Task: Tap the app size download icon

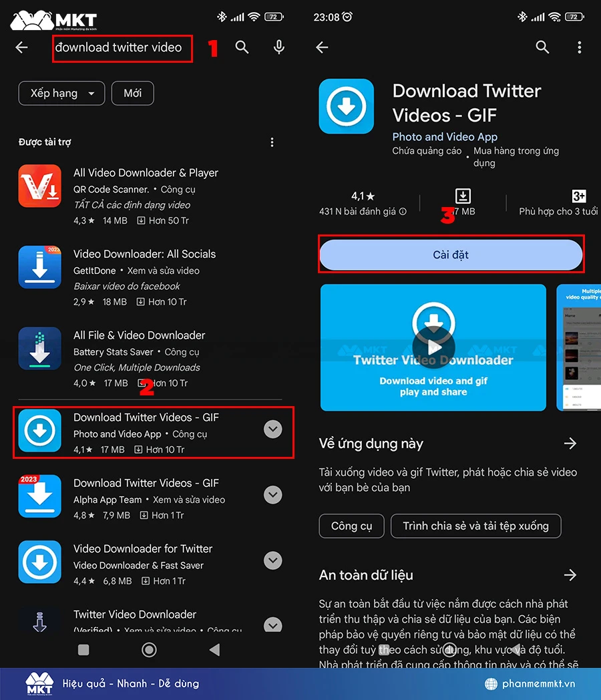Action: tap(463, 196)
